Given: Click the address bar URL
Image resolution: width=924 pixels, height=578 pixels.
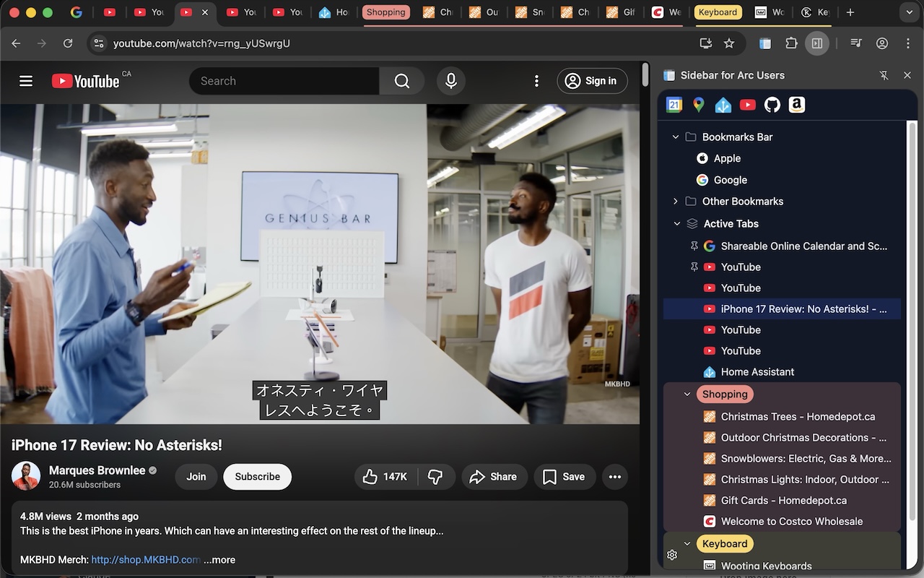Looking at the screenshot, I should (202, 43).
